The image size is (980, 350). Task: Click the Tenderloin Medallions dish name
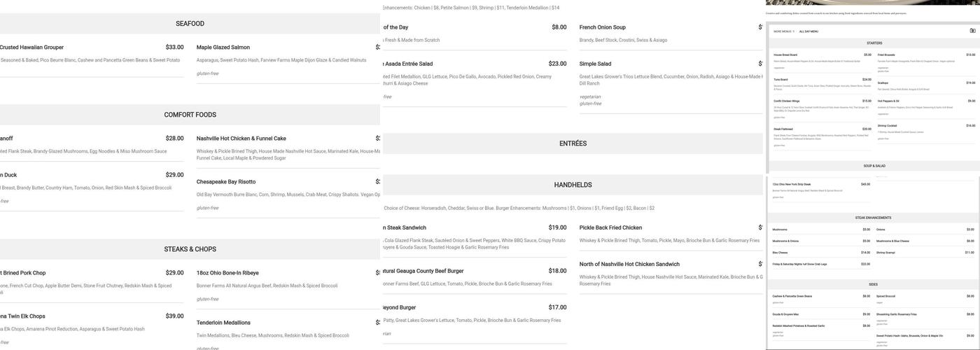click(223, 323)
